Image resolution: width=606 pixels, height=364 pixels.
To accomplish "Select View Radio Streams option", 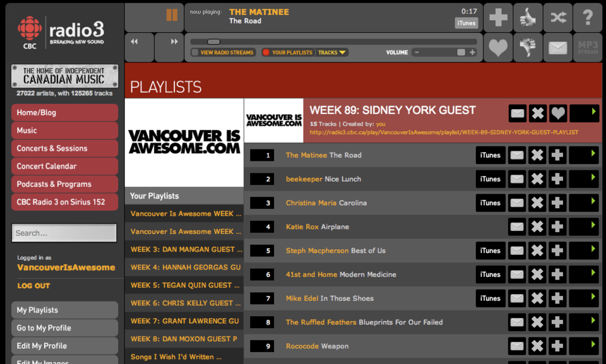I will [223, 52].
